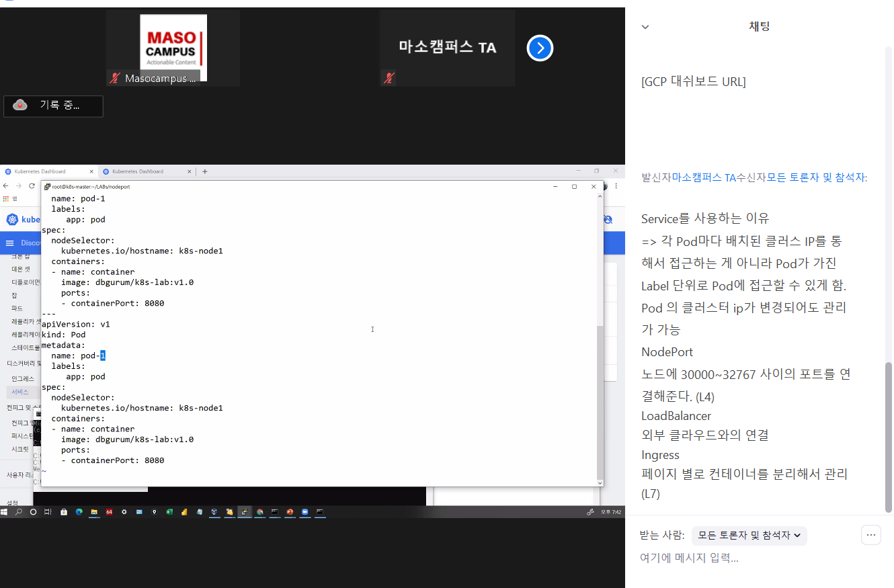Select 인그레스 in the dashboard sidebar
894x588 pixels.
pyautogui.click(x=23, y=378)
